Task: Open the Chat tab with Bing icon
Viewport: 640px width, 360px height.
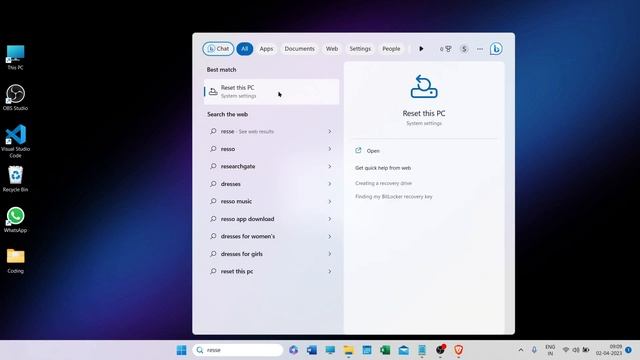Action: (x=218, y=49)
